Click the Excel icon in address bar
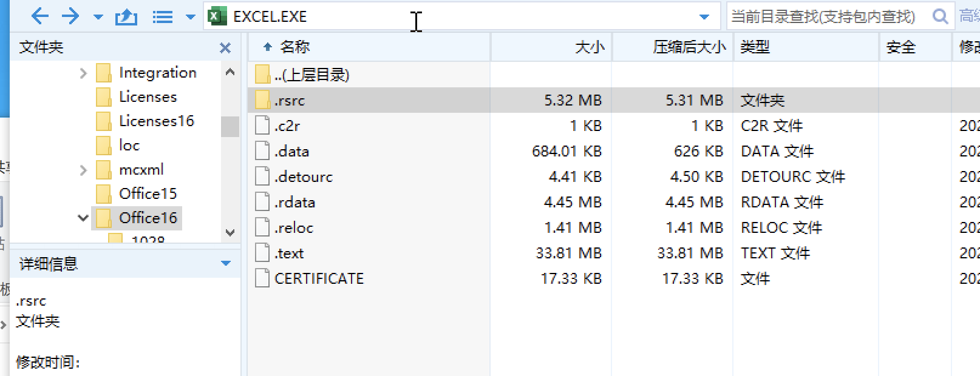The height and width of the screenshot is (376, 980). [217, 16]
